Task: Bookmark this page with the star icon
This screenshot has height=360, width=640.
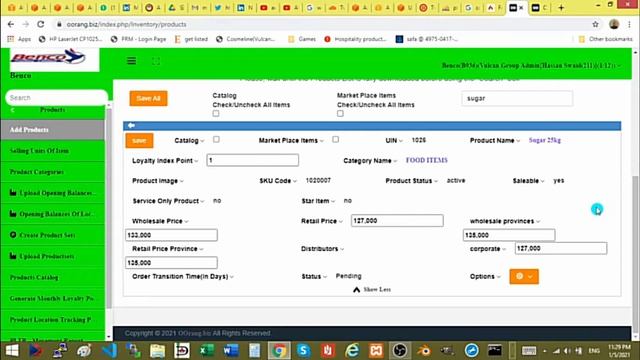Action: pyautogui.click(x=596, y=24)
